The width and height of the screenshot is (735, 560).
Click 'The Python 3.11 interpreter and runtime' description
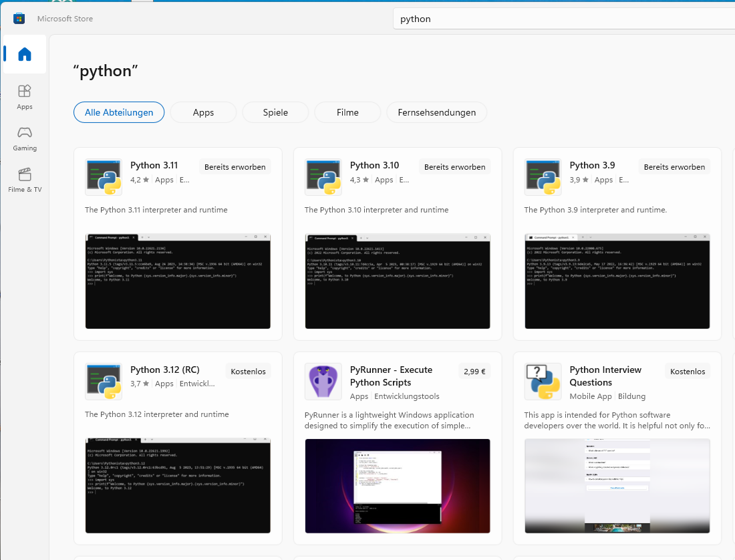point(156,209)
